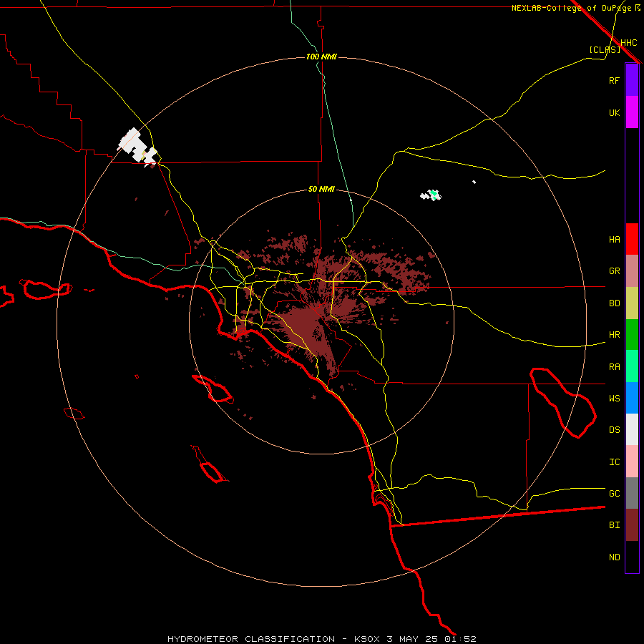644x644 pixels.
Task: Click the dark green HR swatch
Action: tap(632, 335)
